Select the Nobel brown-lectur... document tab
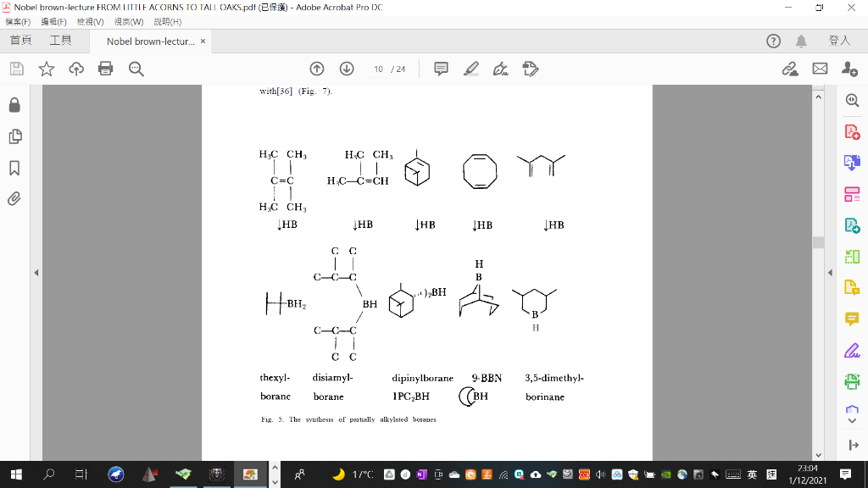The width and height of the screenshot is (868, 488). coord(151,42)
